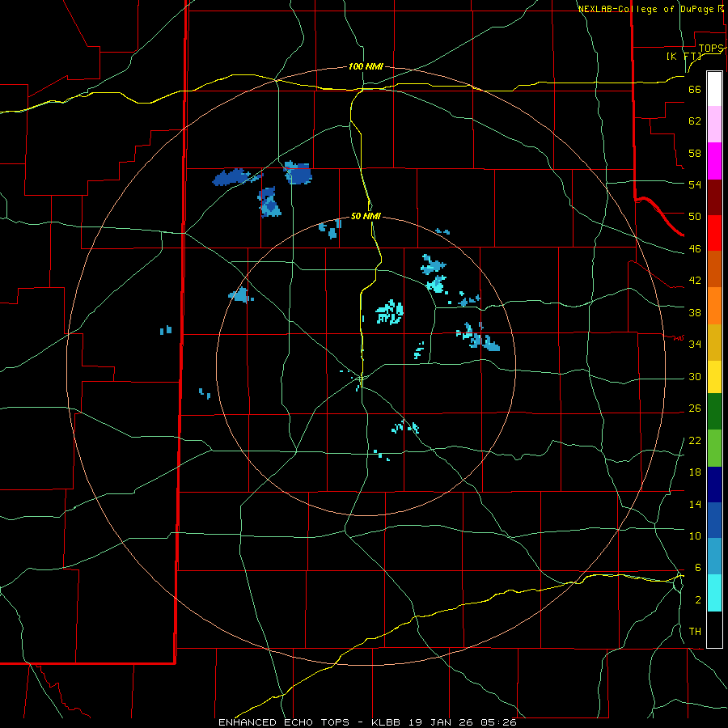Click the dark green 26 kft legend swatch

coord(714,412)
